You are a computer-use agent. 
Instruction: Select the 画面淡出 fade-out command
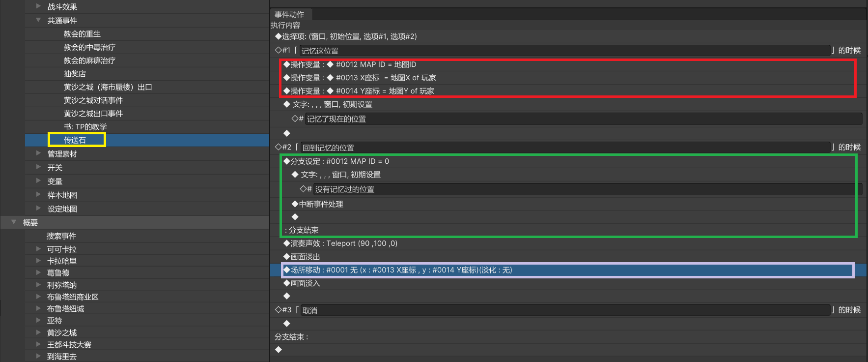[305, 257]
